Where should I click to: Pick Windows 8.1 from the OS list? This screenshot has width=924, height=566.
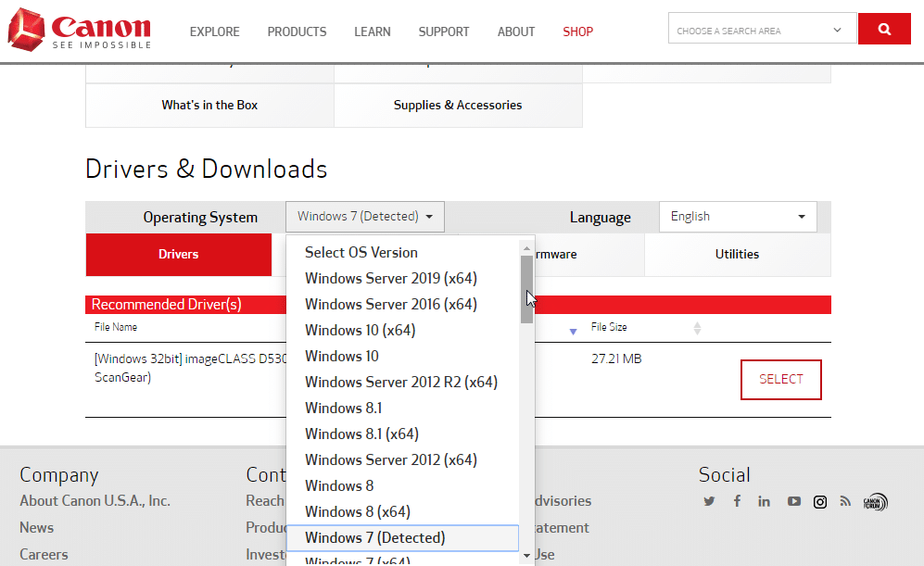click(343, 408)
